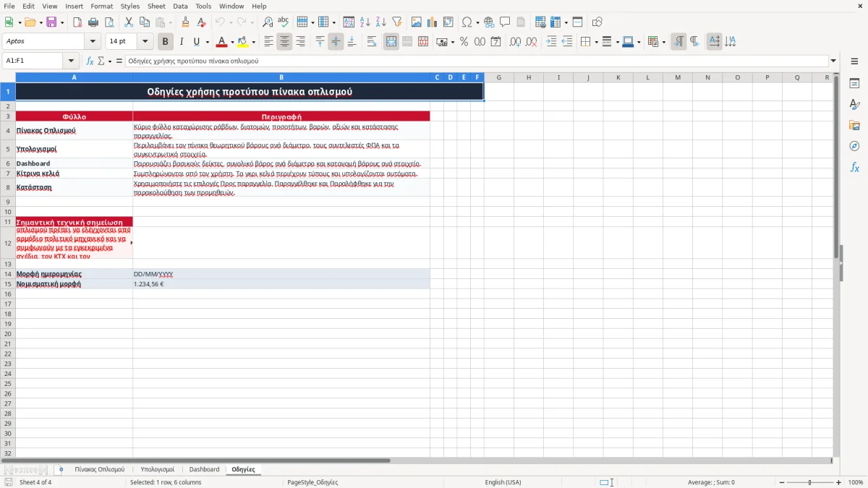Open the sidebar Functions panel
Screen dimensions: 868x488
tap(854, 168)
